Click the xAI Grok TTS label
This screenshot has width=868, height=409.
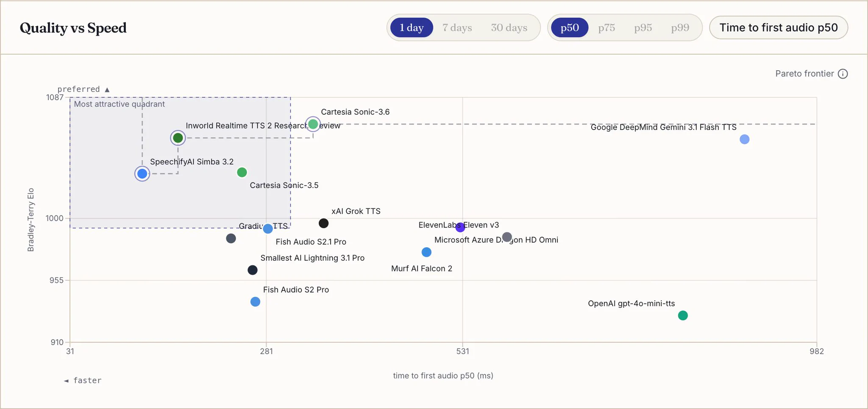click(356, 211)
